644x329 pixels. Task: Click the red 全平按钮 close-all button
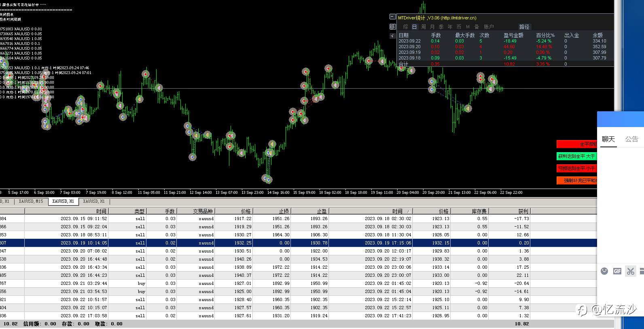577,144
